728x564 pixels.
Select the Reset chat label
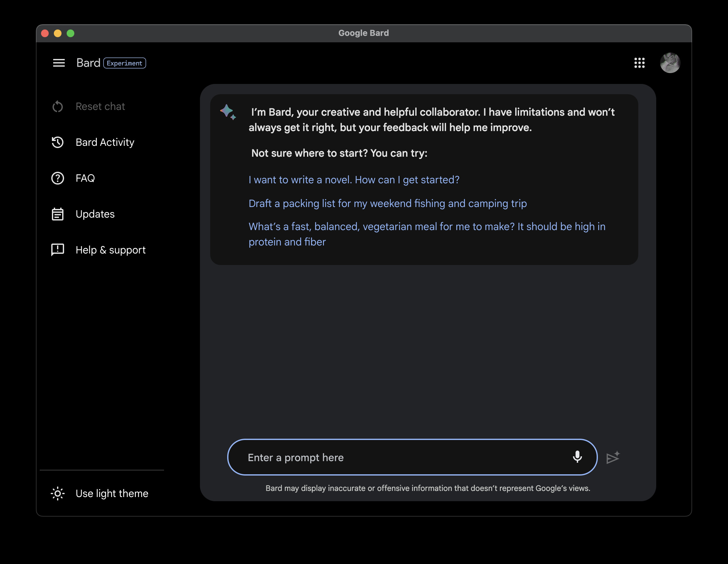(100, 107)
